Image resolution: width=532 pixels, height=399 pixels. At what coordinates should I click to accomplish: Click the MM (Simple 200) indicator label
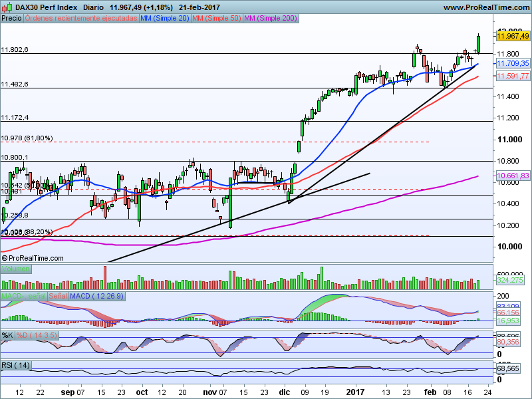tap(271, 19)
